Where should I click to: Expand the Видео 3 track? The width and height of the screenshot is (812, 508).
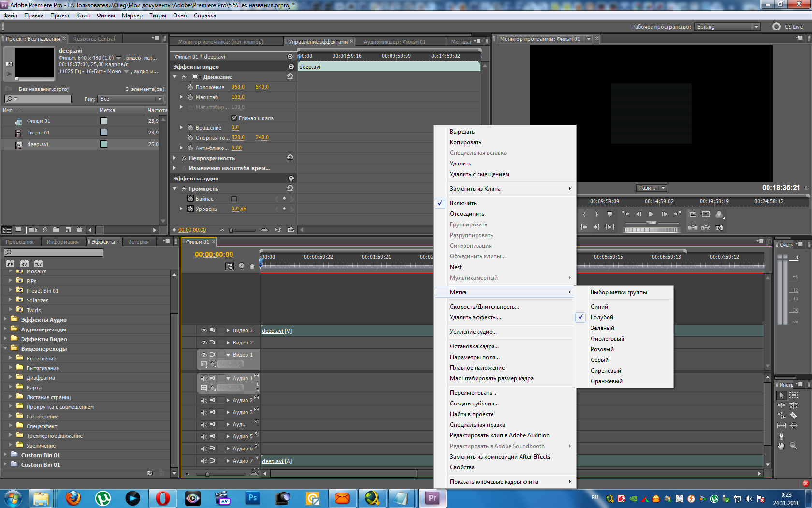[228, 330]
